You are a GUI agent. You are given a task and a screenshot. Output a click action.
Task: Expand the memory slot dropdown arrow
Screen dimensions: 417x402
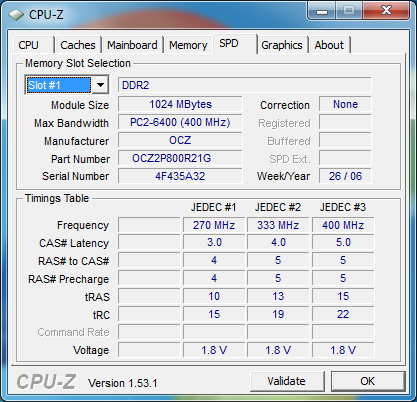coord(100,85)
